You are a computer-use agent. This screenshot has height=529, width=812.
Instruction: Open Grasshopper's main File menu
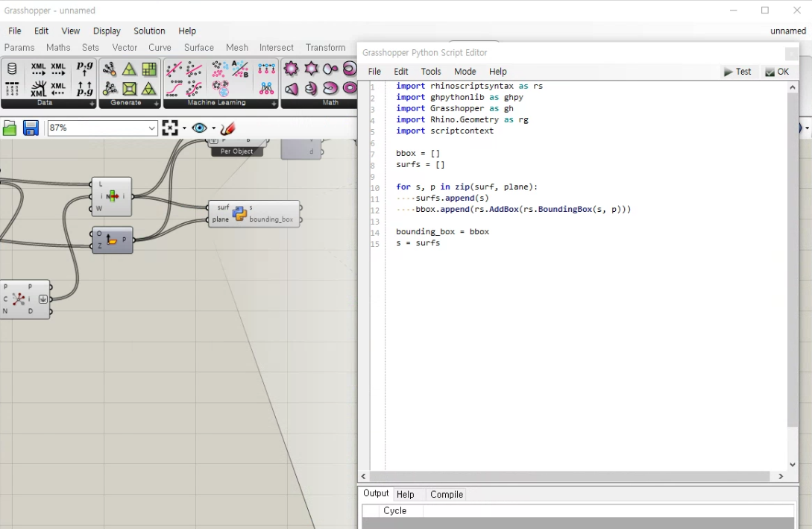pos(14,31)
